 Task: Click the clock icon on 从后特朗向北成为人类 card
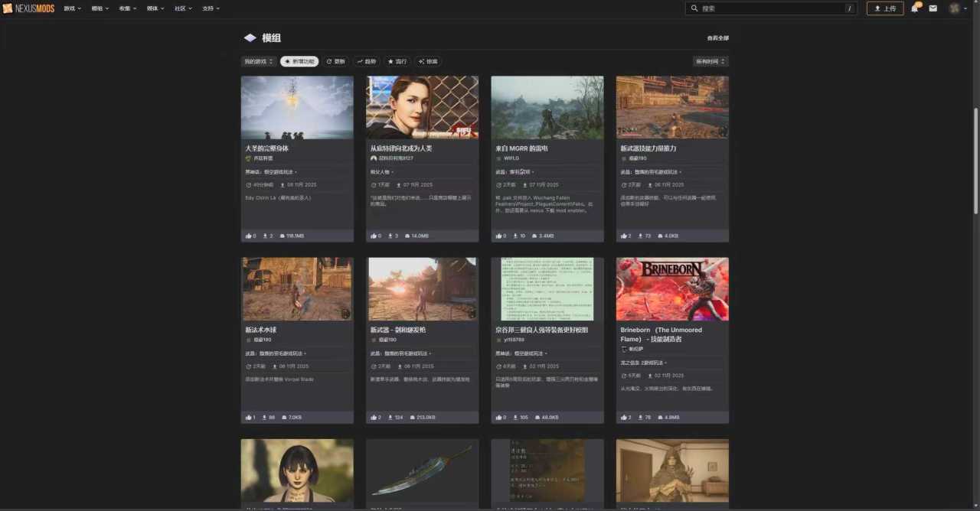pos(373,184)
